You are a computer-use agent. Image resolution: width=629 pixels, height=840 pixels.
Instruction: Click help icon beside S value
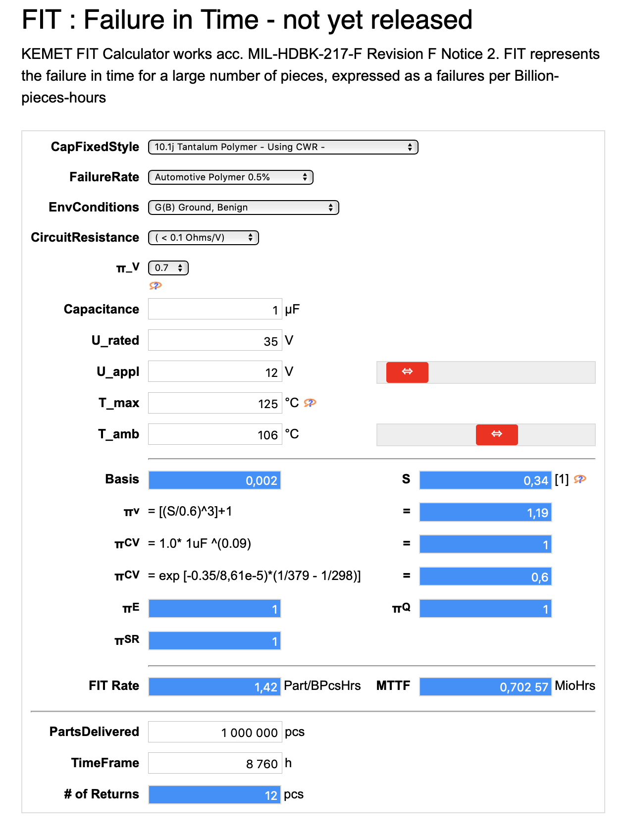[x=580, y=479]
